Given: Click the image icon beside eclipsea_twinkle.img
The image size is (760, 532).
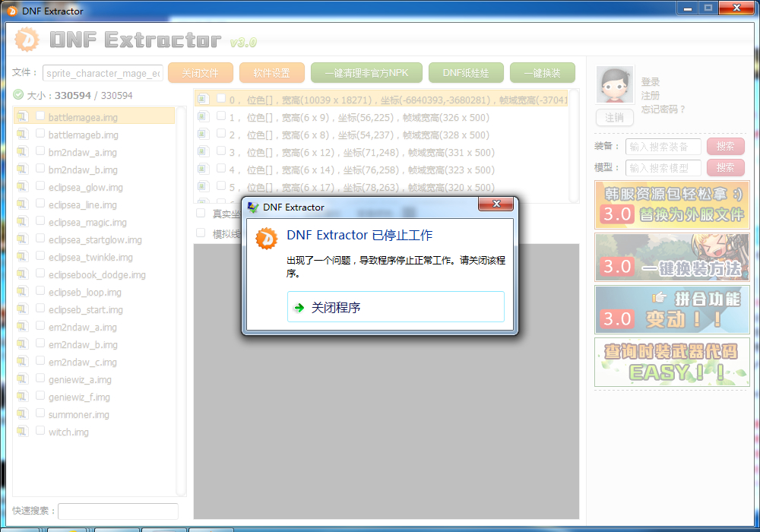Looking at the screenshot, I should point(22,256).
